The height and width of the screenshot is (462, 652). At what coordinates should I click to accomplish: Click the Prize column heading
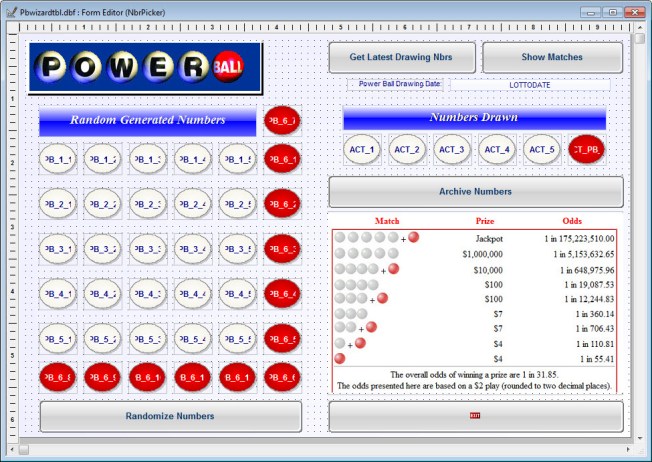(485, 221)
